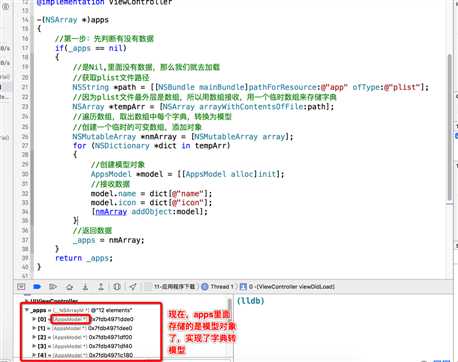Select the address value 0x7fdb4971dee0 of element [1]
The height and width of the screenshot is (362, 458).
(x=110, y=328)
